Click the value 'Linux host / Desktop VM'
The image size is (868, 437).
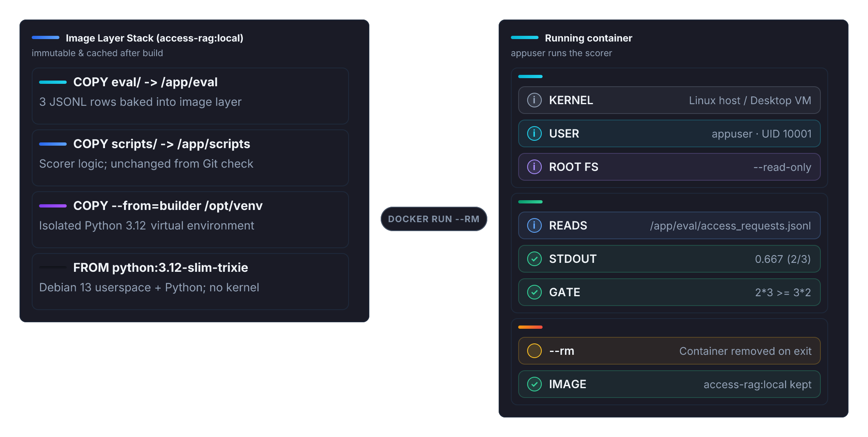750,101
